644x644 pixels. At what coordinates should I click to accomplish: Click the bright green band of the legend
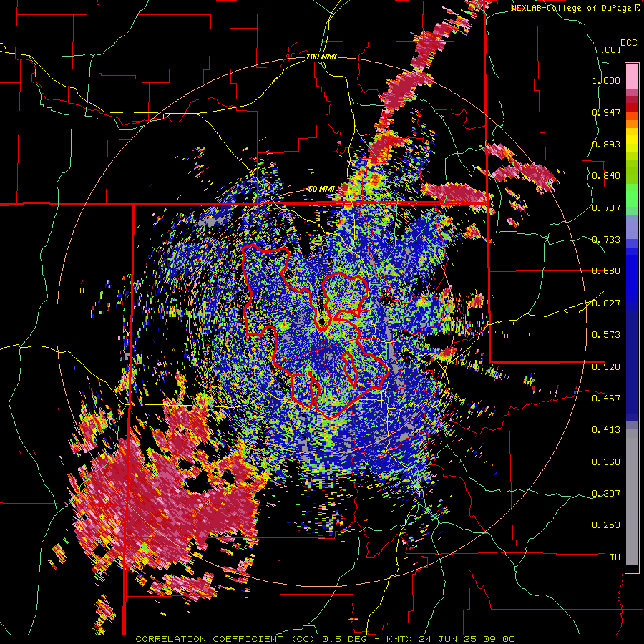click(x=632, y=196)
